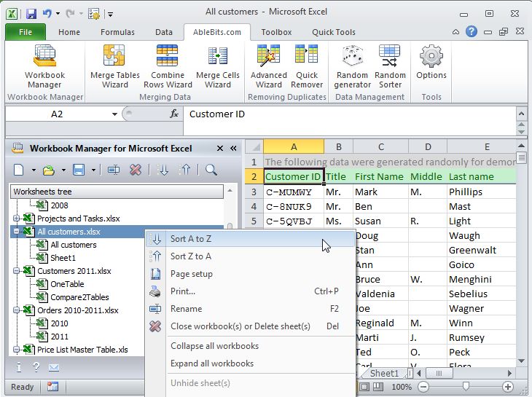This screenshot has width=532, height=397.
Task: Click the zoom slider handle in status bar
Action: tap(466, 386)
